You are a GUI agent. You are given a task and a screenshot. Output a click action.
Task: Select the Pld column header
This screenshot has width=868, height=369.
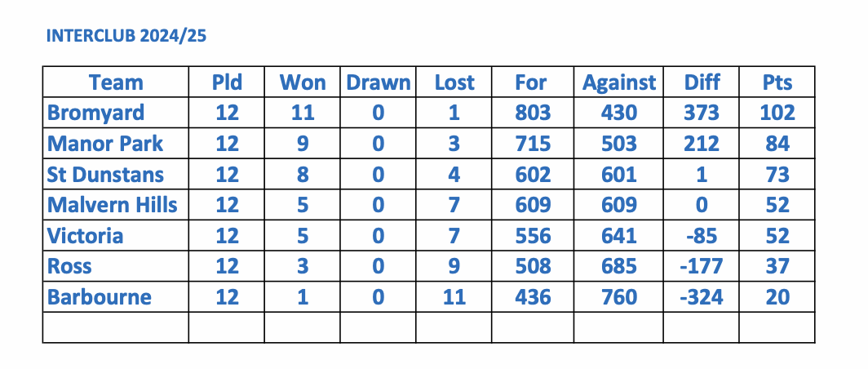tap(227, 82)
